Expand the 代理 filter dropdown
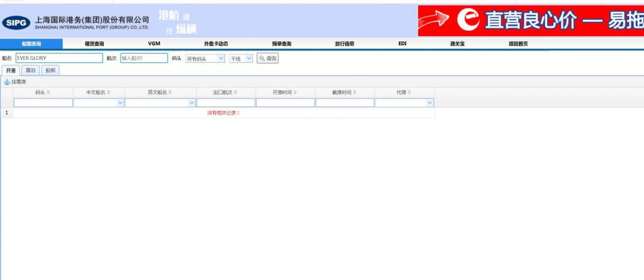 430,103
